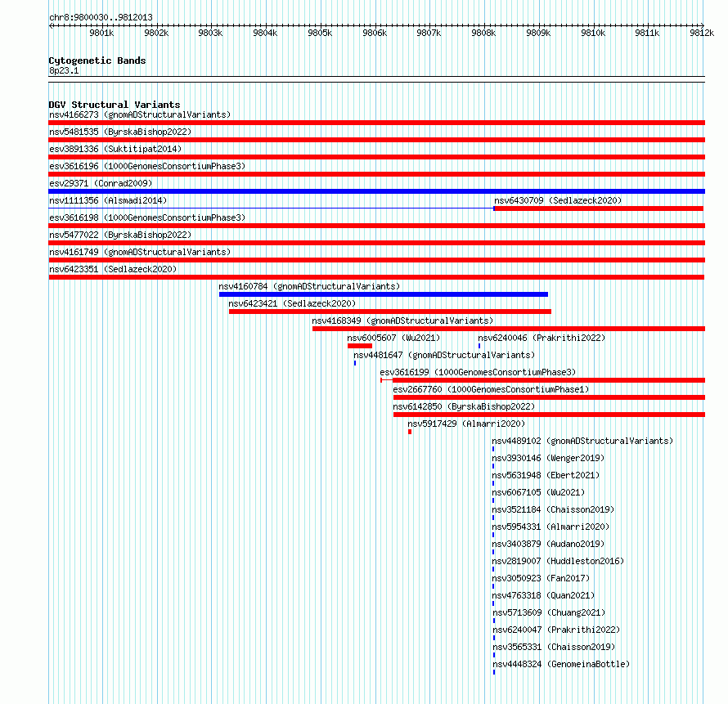This screenshot has height=704, width=728.
Task: Open nsv6067105 Wu2021 label
Action: pyautogui.click(x=538, y=492)
